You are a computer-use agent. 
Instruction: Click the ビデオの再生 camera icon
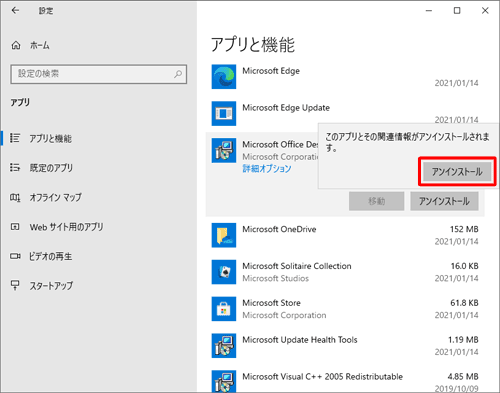(x=15, y=256)
